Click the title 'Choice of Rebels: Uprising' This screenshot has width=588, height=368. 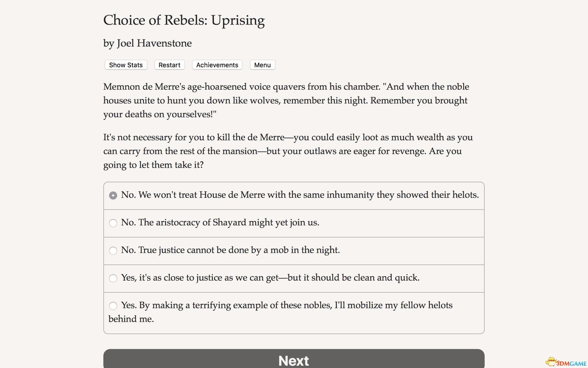(x=184, y=20)
